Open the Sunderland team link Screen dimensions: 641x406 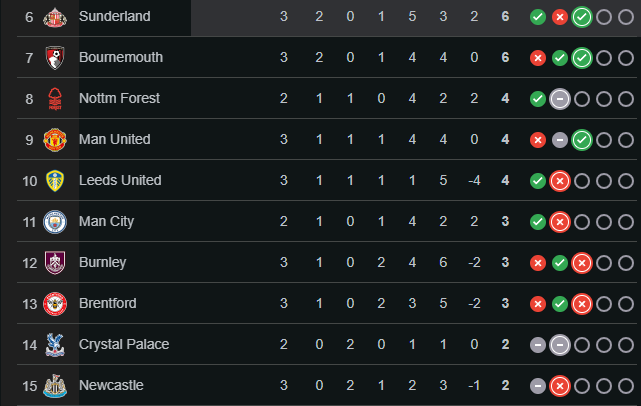[x=115, y=16]
